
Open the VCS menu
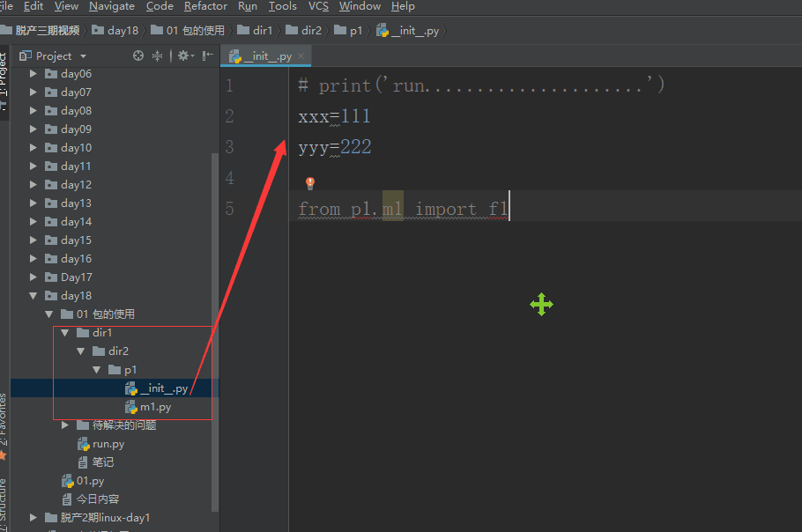pos(318,6)
